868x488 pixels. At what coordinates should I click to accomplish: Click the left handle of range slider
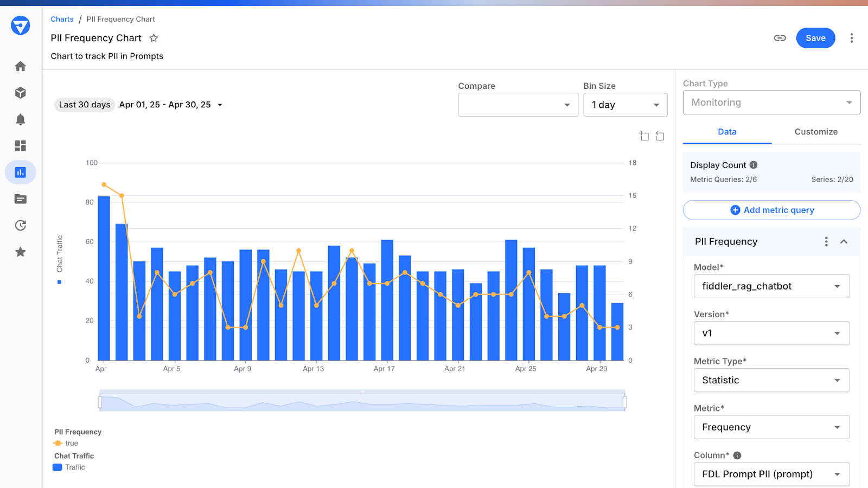100,402
